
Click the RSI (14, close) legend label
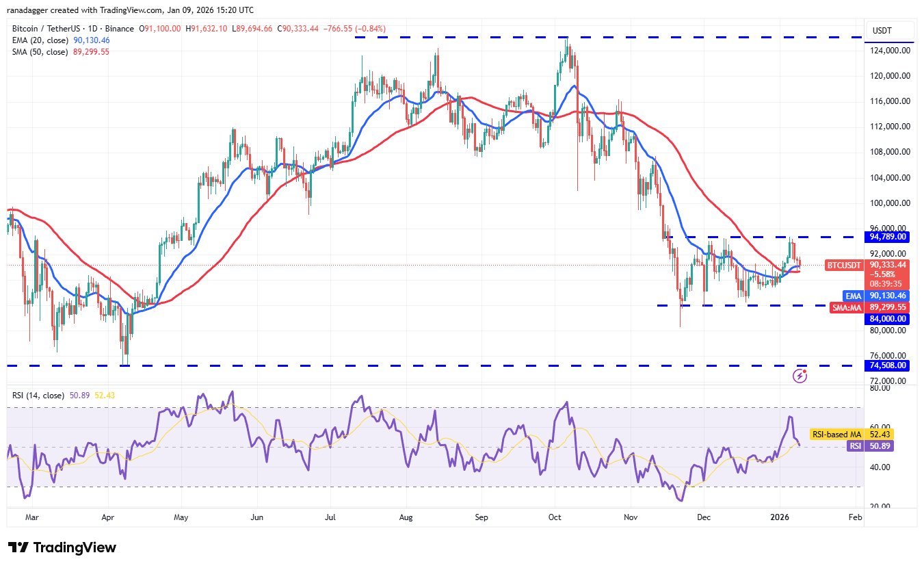(37, 395)
